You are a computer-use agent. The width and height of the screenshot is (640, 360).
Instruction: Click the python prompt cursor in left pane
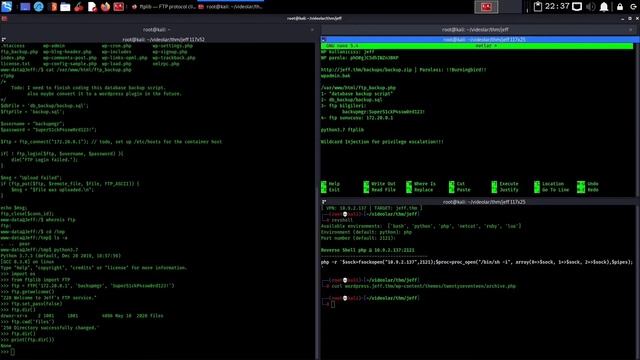(x=13, y=352)
